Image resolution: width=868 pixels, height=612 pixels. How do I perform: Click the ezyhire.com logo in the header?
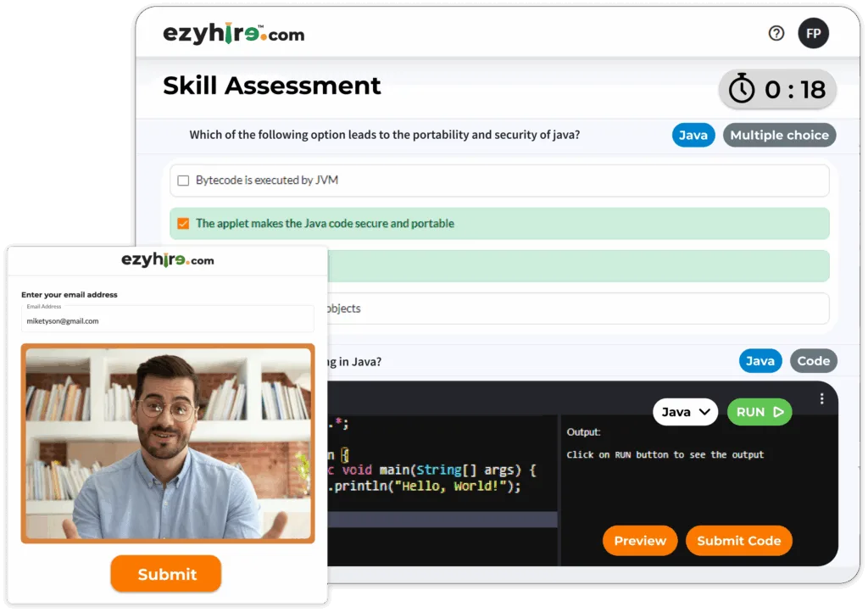click(233, 34)
